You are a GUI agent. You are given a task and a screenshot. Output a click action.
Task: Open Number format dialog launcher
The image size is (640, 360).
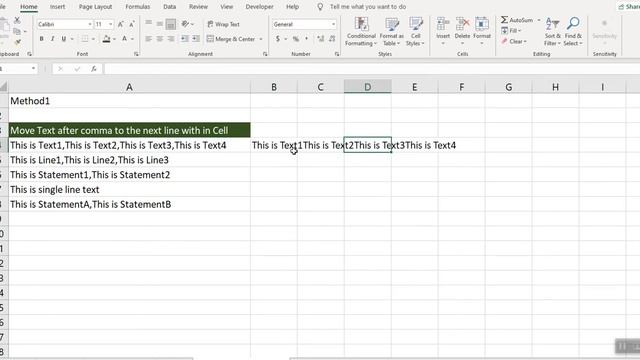[x=337, y=54]
